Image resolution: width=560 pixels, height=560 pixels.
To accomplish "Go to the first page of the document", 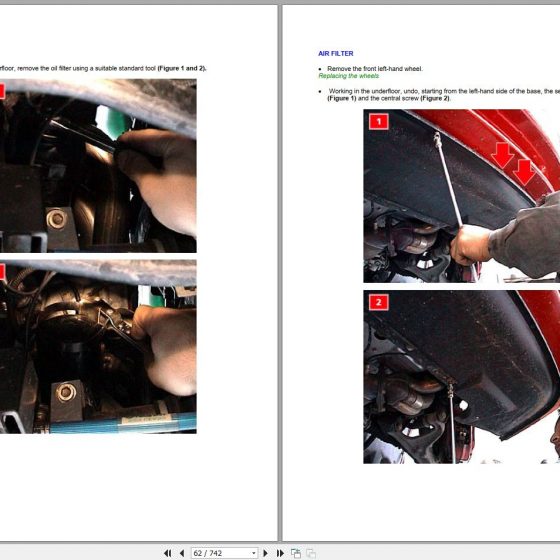I will coord(168,553).
